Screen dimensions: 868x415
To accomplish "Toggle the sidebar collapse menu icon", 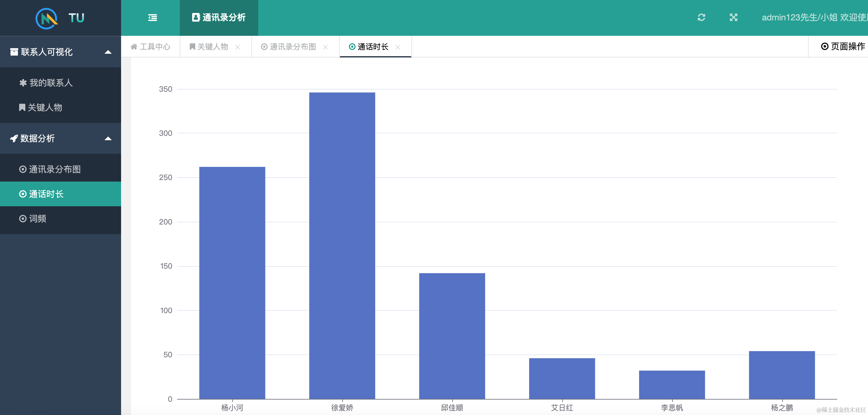I will (x=152, y=18).
